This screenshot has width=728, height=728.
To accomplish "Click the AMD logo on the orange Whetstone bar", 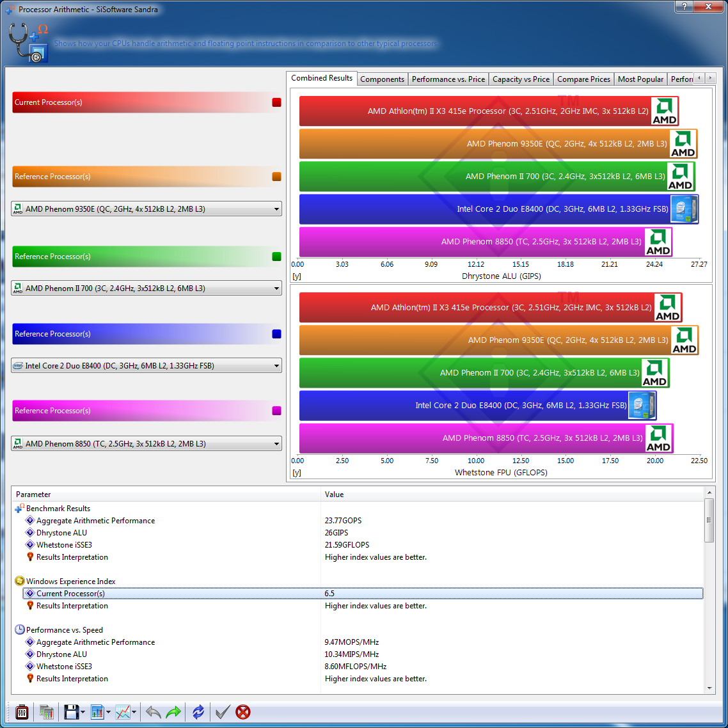I will click(684, 340).
